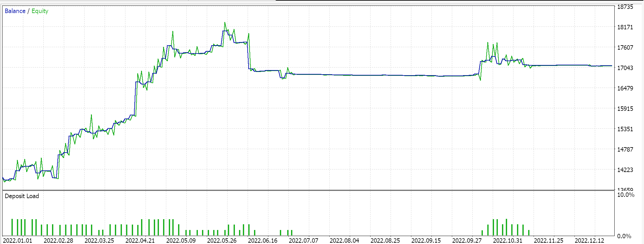Click the 2022.09.27 date label

pyautogui.click(x=467, y=240)
